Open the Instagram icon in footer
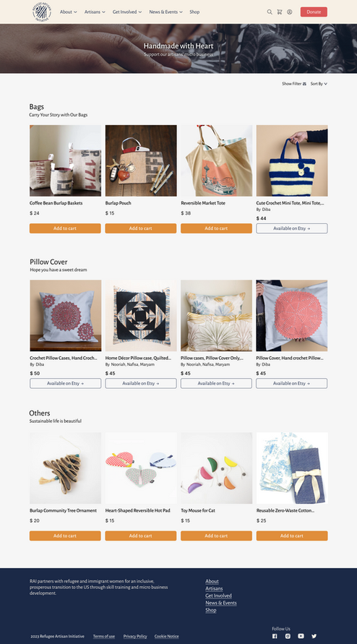The image size is (357, 644). coord(288,636)
